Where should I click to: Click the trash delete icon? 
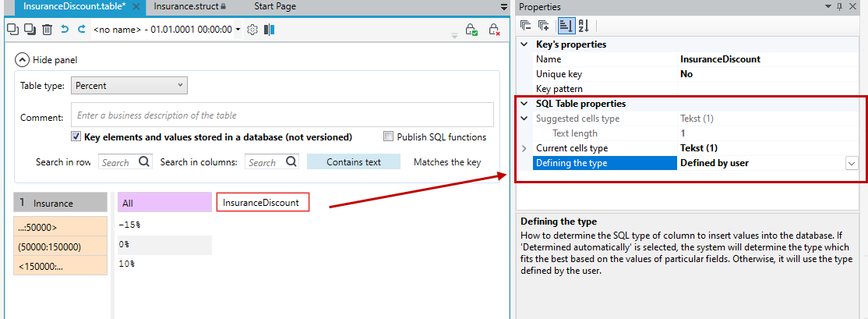48,30
